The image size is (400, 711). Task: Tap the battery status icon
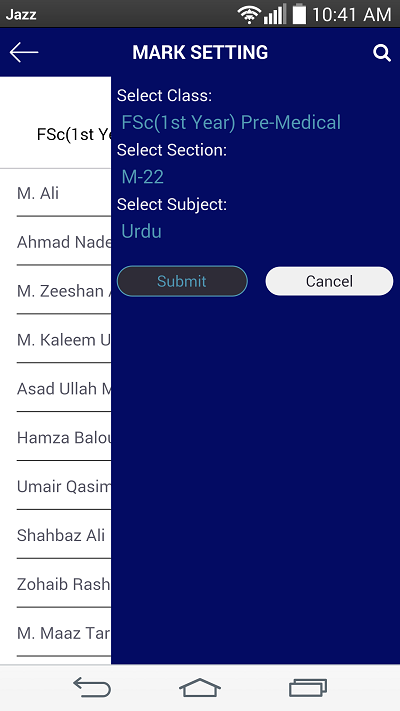pos(299,14)
